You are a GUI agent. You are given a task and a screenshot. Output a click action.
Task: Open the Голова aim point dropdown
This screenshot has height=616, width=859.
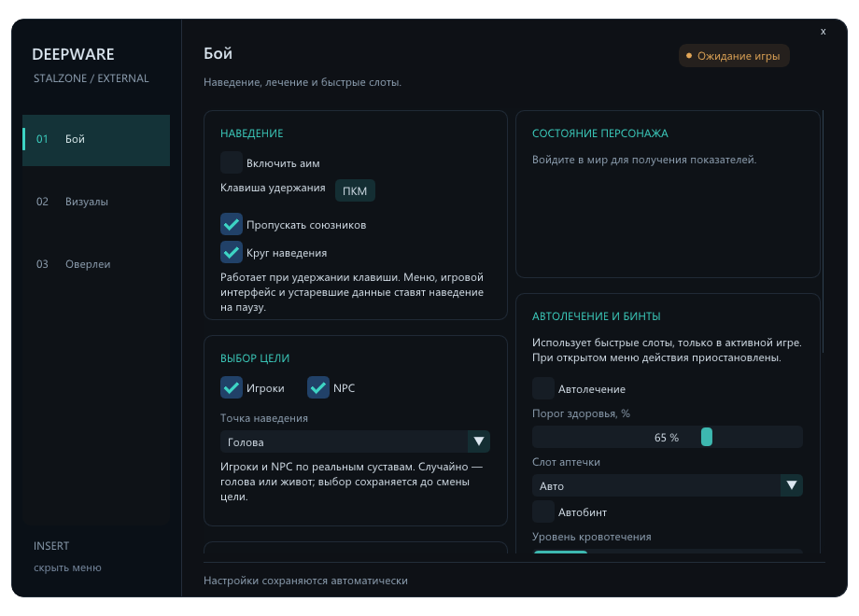pyautogui.click(x=355, y=441)
